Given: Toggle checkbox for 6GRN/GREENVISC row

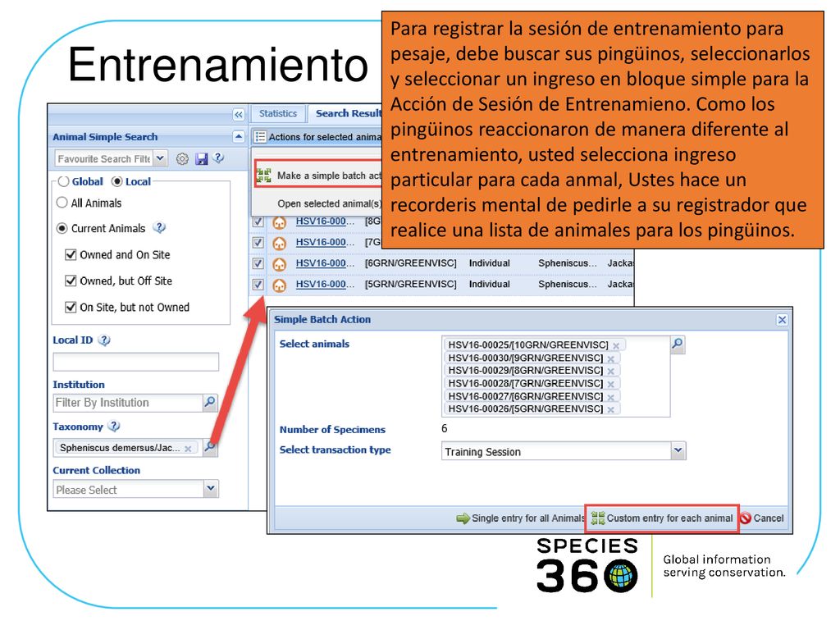Looking at the screenshot, I should pos(258,263).
